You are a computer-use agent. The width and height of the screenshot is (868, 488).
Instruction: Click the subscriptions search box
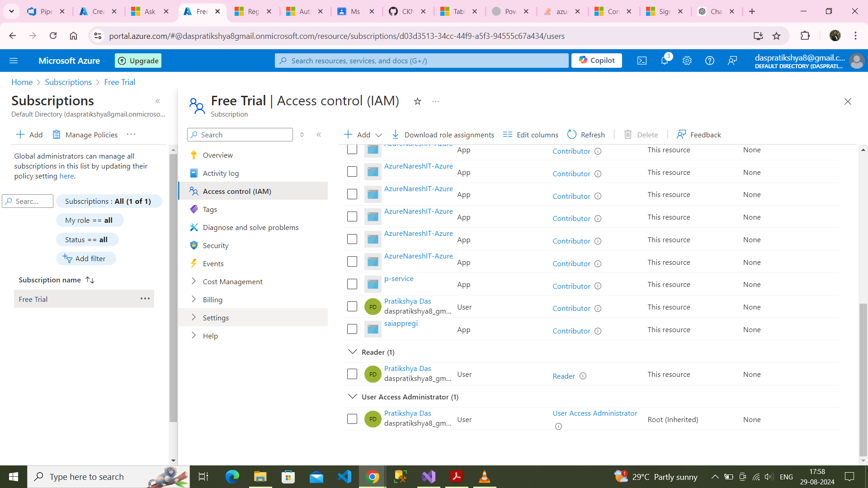(x=28, y=201)
